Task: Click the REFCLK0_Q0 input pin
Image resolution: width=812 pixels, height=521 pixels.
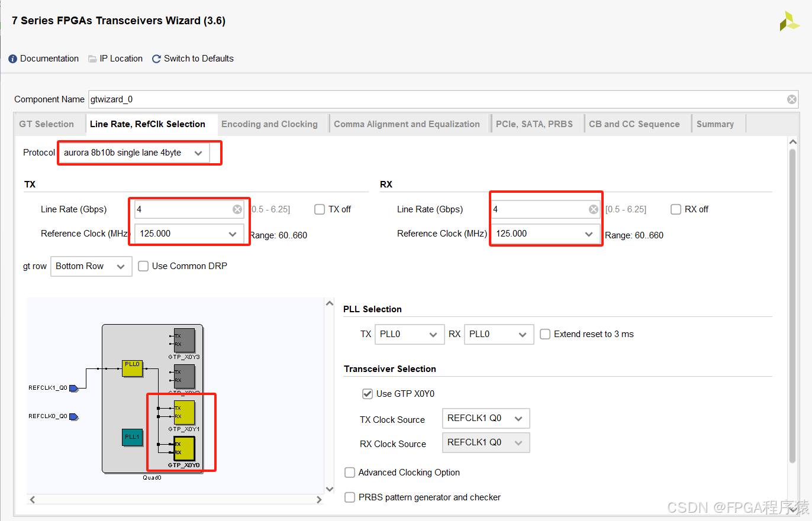Action: pyautogui.click(x=74, y=416)
